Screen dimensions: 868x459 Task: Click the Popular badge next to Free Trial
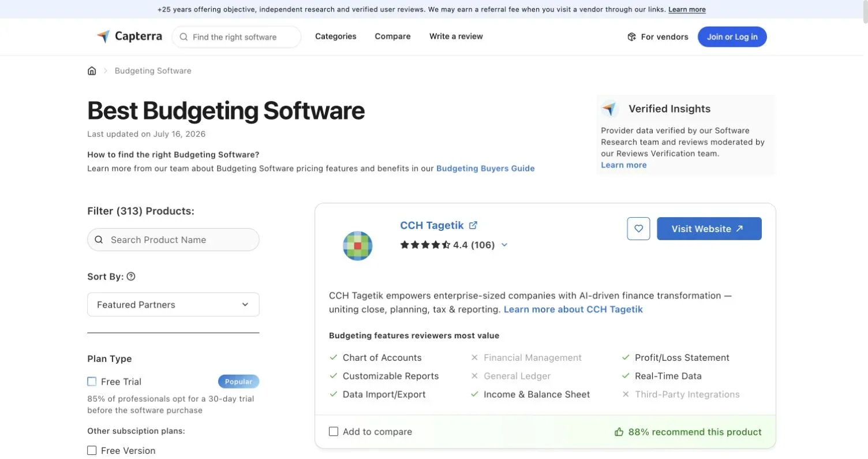(238, 382)
